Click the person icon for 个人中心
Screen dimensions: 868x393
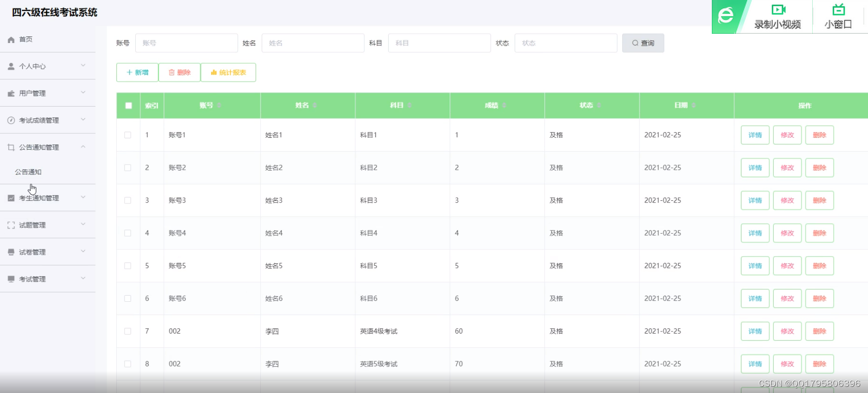(11, 66)
